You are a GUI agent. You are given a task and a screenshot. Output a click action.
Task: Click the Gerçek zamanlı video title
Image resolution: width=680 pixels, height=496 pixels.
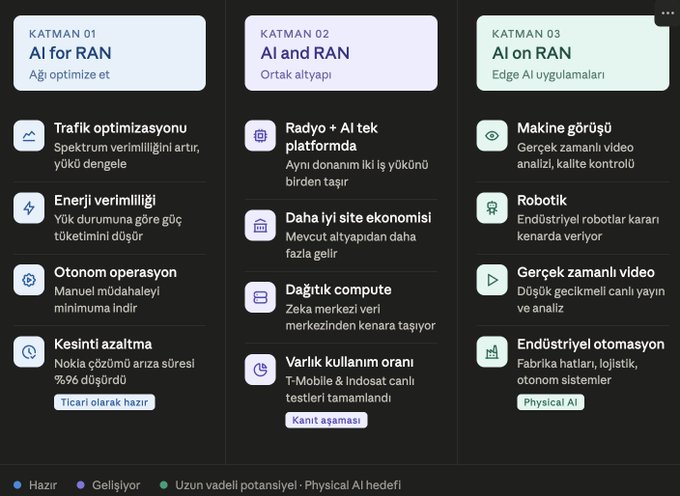(586, 272)
